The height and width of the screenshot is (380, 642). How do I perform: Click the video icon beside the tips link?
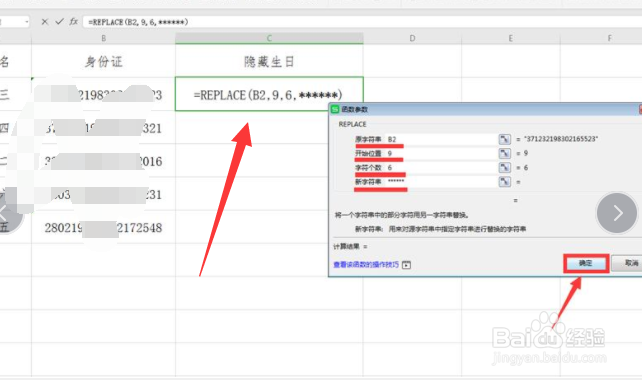tap(406, 265)
